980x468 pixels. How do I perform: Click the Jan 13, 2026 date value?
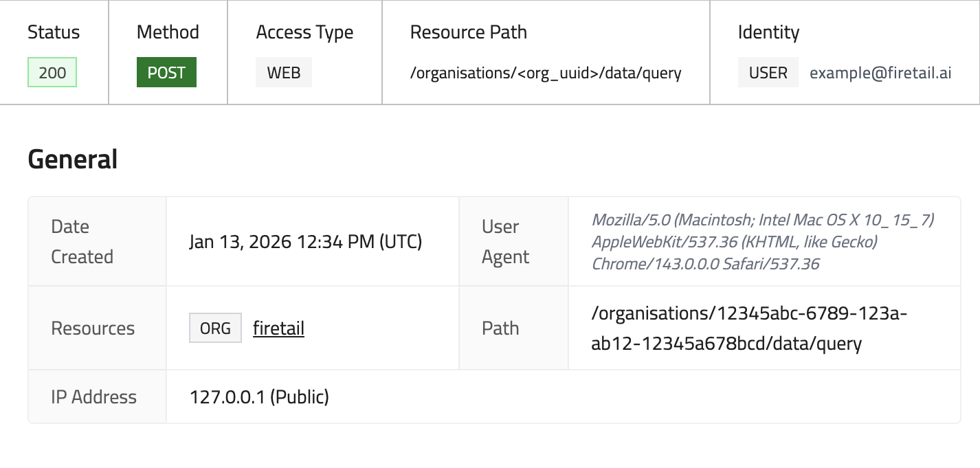tap(305, 242)
